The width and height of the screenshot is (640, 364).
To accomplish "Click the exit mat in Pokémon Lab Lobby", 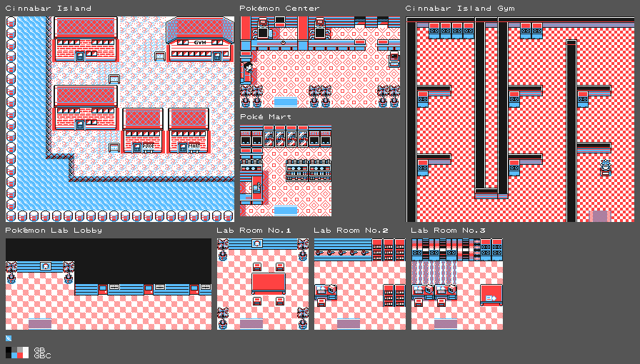I will click(40, 325).
